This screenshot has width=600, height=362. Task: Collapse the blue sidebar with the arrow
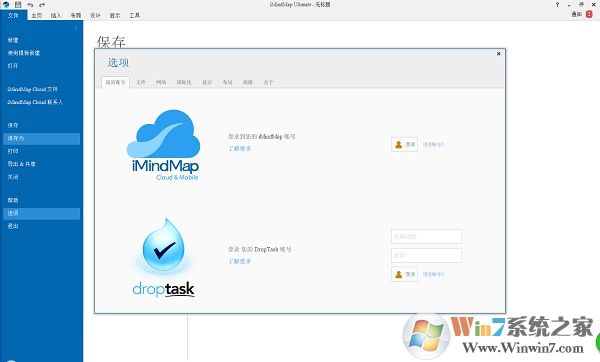tap(76, 28)
